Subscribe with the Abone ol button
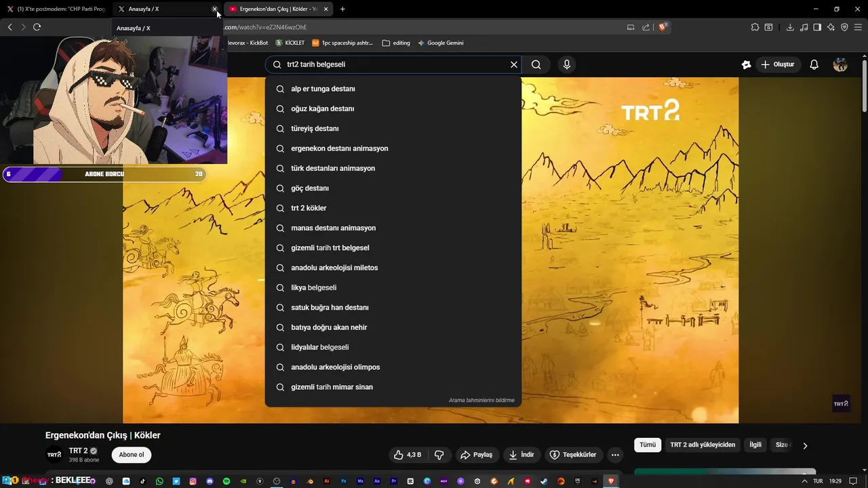 click(x=132, y=455)
